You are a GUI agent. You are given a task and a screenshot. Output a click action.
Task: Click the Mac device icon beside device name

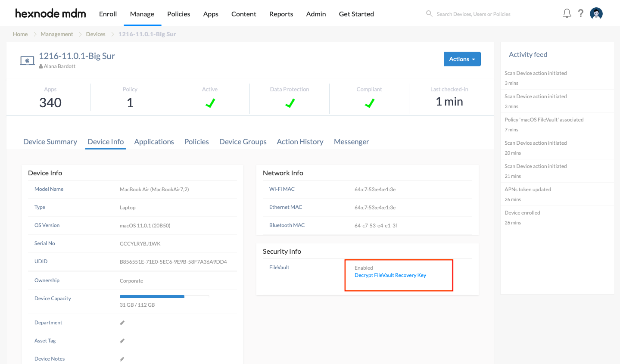point(27,61)
